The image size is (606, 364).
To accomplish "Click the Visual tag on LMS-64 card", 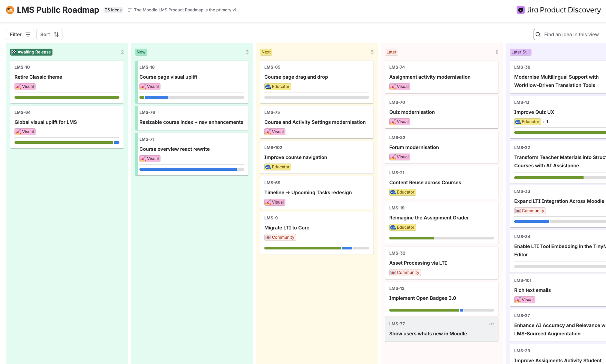I will [x=25, y=132].
